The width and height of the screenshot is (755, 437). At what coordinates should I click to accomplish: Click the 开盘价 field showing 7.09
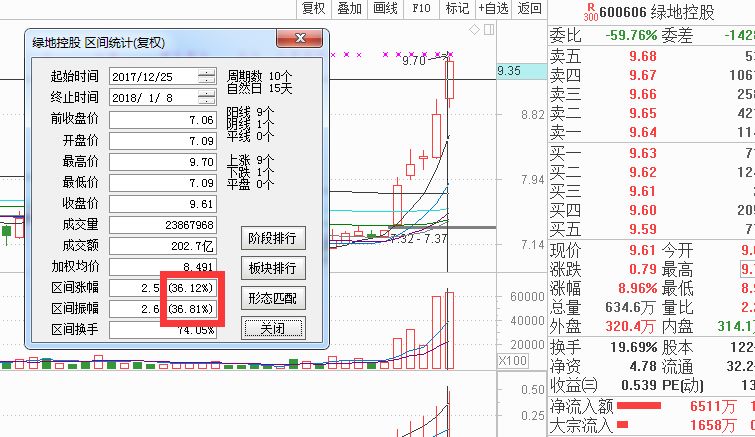(163, 141)
